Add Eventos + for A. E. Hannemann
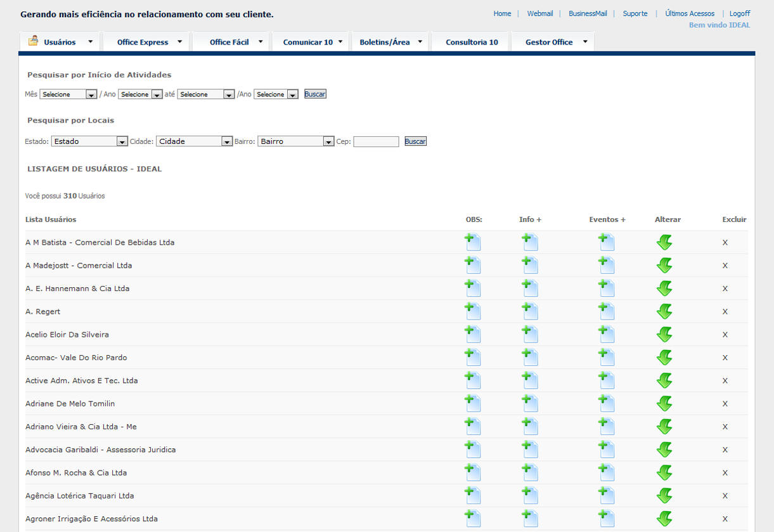This screenshot has width=774, height=532. tap(607, 289)
